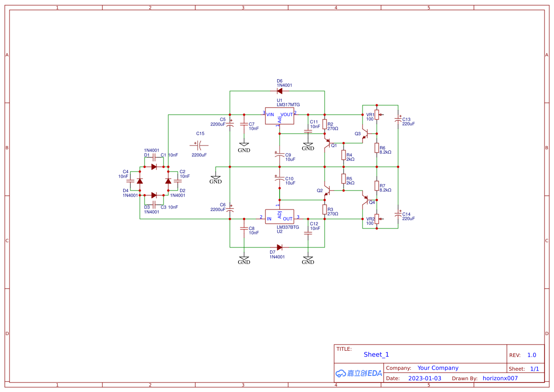Select capacitor C13 220uF symbol
554x392 pixels.
point(398,119)
